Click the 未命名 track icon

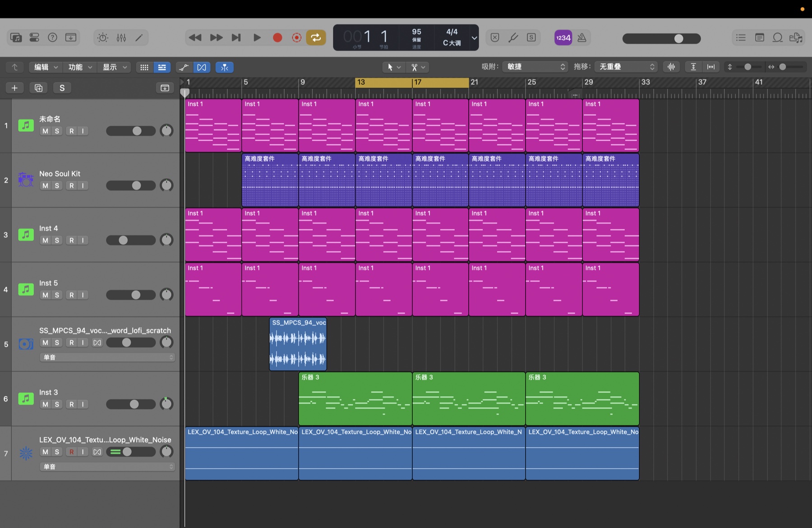[26, 125]
